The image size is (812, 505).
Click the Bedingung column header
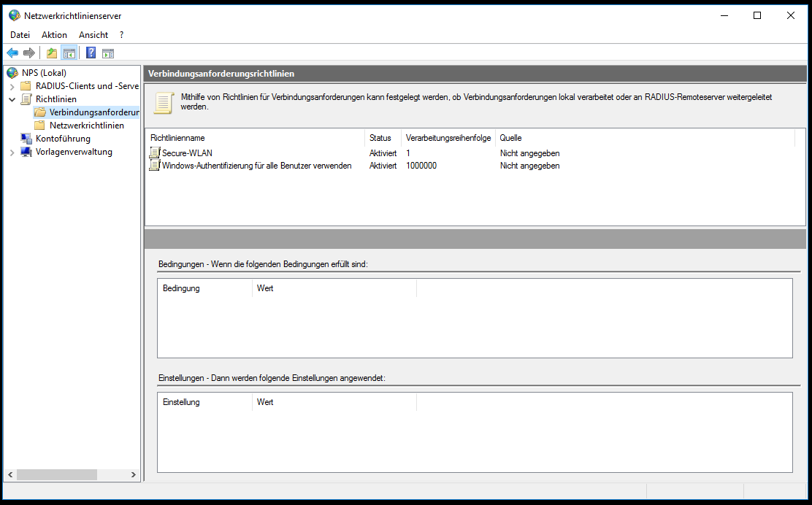(205, 288)
